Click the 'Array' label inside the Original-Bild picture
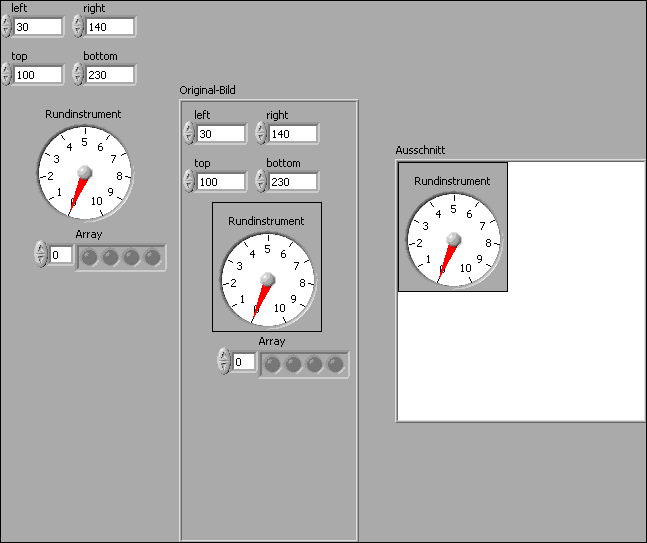 click(x=272, y=341)
